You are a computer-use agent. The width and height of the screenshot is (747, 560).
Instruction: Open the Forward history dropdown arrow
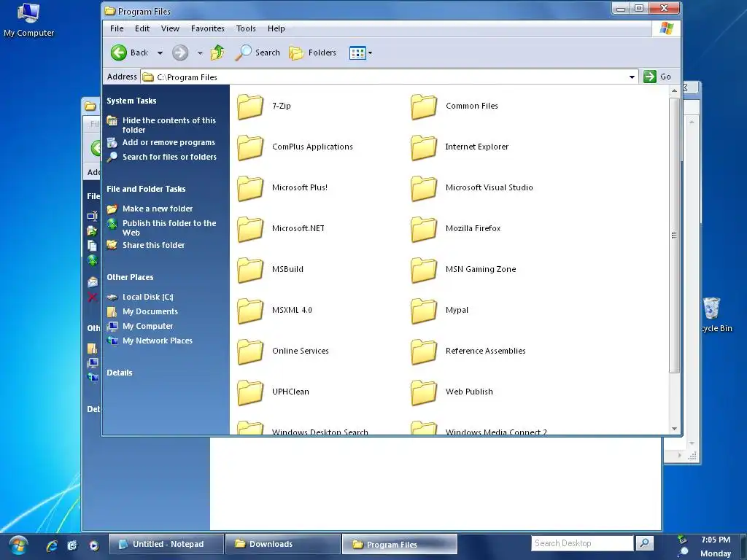(200, 52)
